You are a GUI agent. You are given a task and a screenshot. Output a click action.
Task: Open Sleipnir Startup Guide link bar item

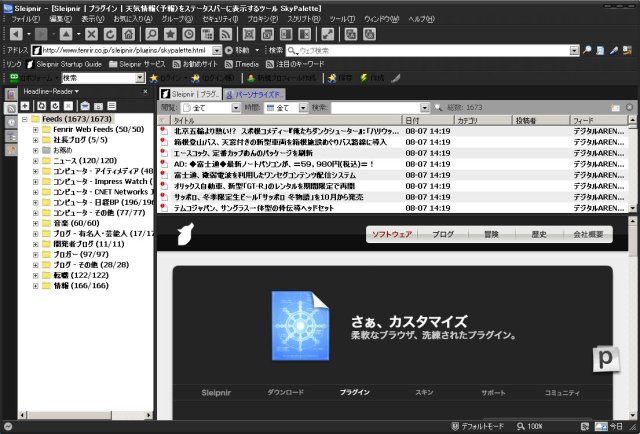tap(64, 64)
